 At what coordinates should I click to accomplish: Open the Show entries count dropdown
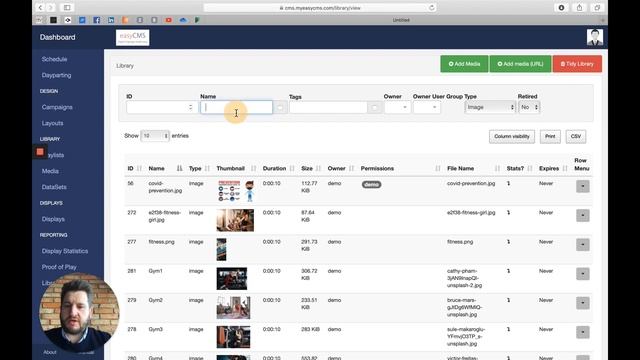click(x=155, y=136)
